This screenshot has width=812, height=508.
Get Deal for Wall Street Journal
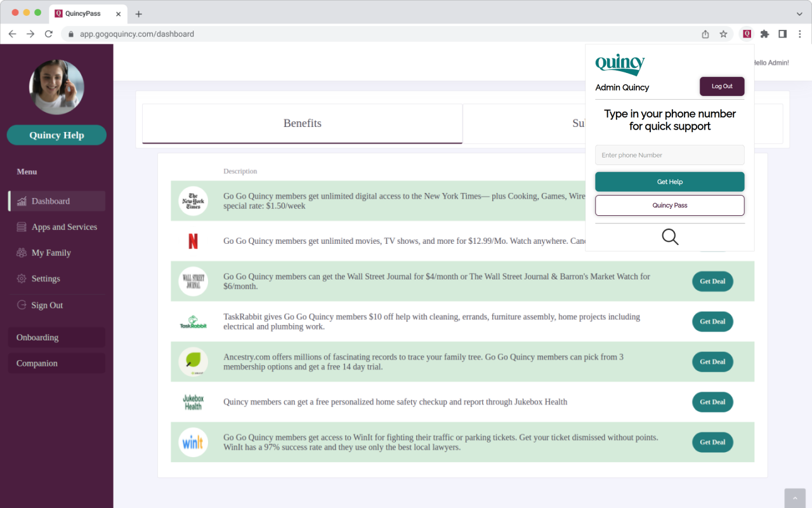[x=712, y=281]
